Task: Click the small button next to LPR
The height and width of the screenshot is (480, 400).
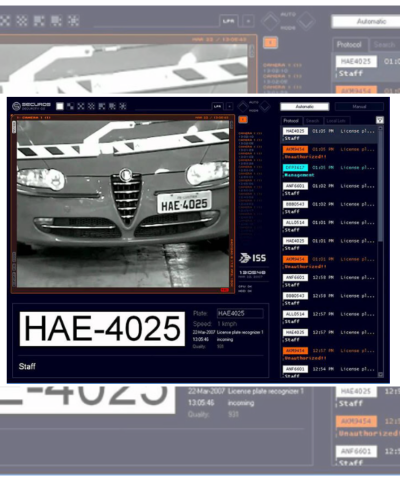Action: click(x=229, y=106)
